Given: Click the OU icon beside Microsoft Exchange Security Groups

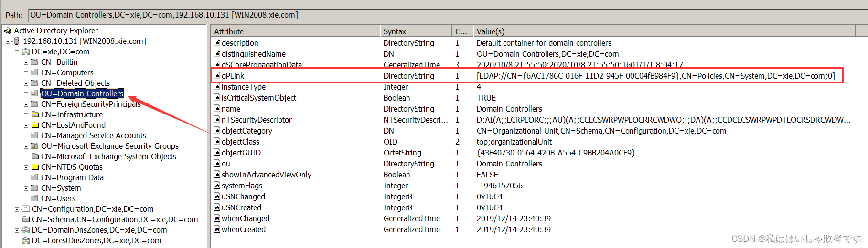Looking at the screenshot, I should coord(35,146).
